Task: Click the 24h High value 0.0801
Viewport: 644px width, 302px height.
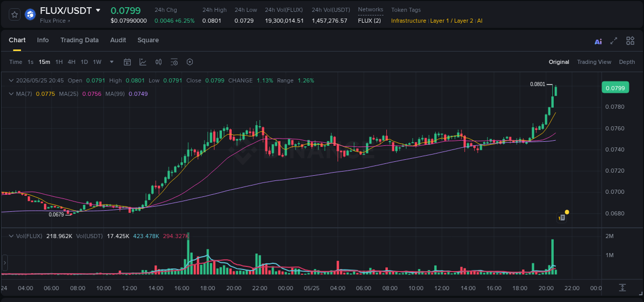Action: point(211,21)
